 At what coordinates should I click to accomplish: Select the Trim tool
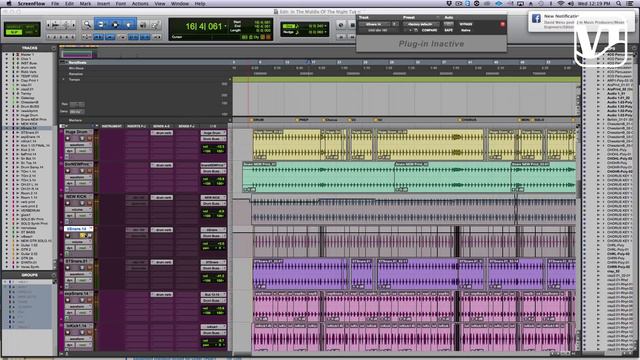pyautogui.click(x=101, y=25)
